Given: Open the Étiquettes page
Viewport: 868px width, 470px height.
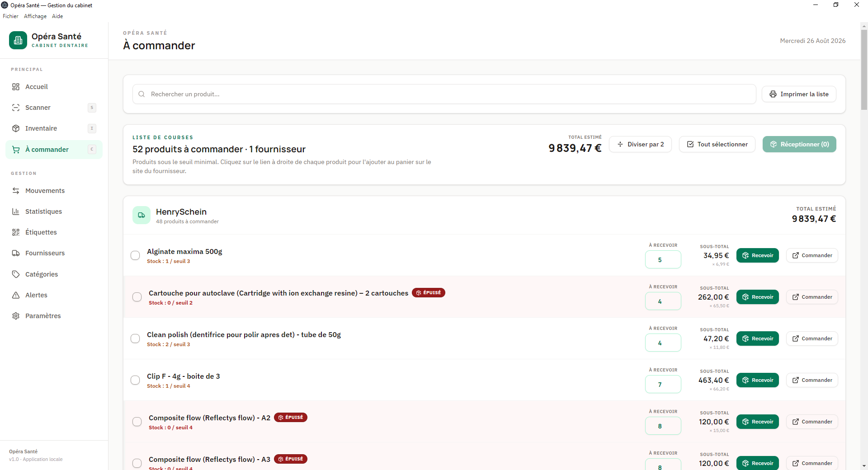Looking at the screenshot, I should (x=54, y=232).
